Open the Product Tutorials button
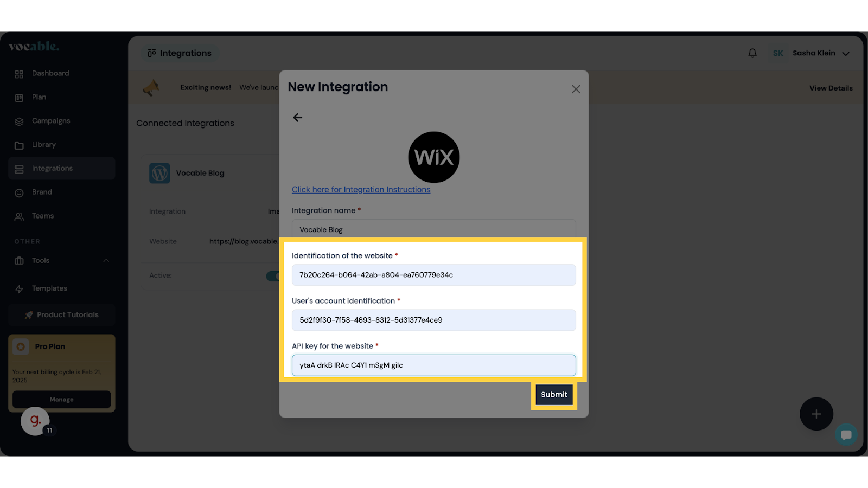The width and height of the screenshot is (868, 488). [x=62, y=315]
